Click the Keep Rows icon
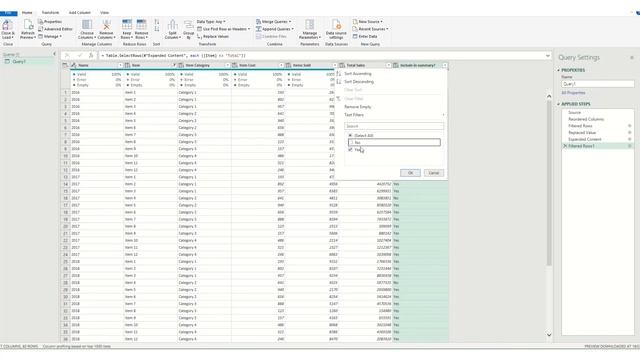640x360 pixels. pyautogui.click(x=127, y=24)
